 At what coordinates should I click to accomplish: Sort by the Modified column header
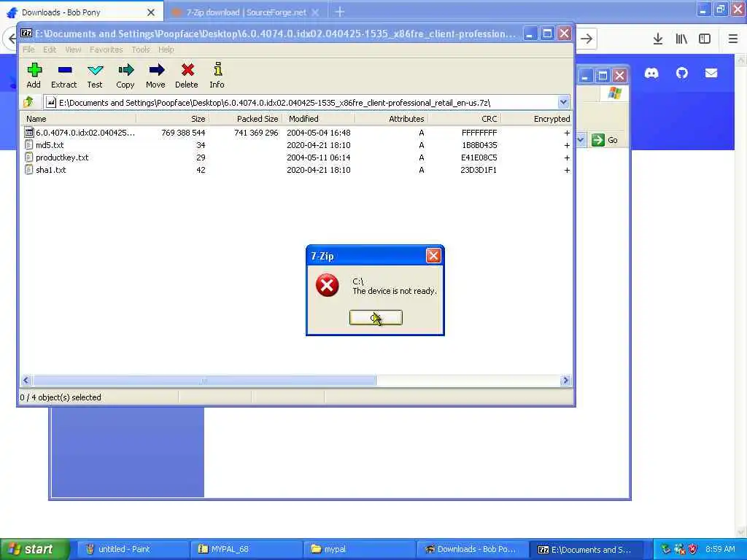(318, 119)
